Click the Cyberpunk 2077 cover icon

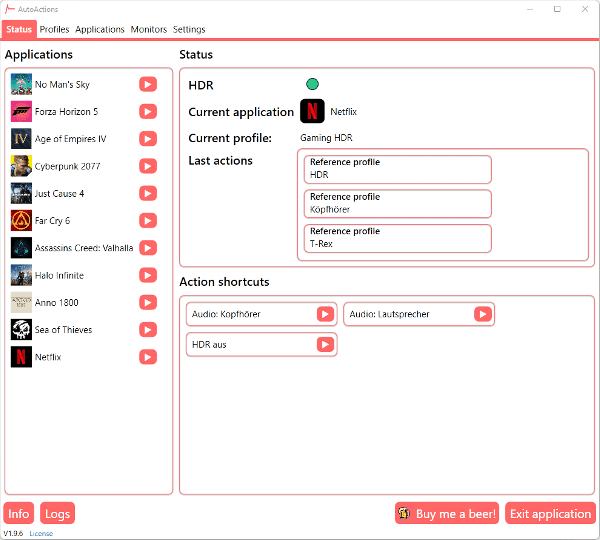point(21,166)
